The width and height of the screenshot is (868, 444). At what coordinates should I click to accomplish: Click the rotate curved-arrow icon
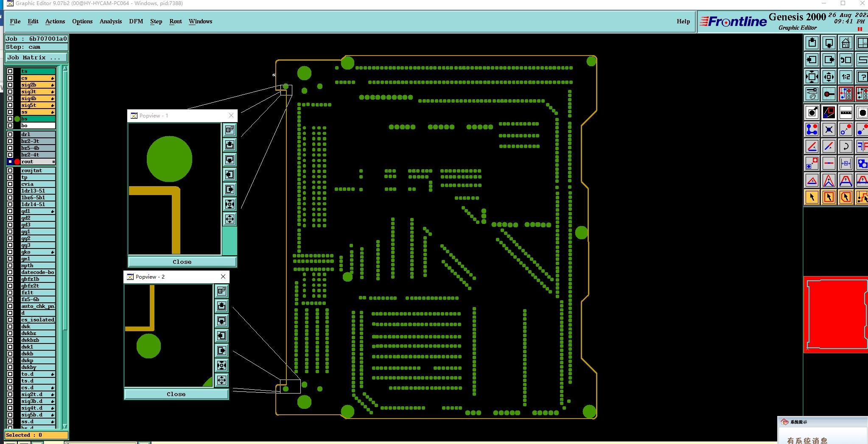click(846, 146)
